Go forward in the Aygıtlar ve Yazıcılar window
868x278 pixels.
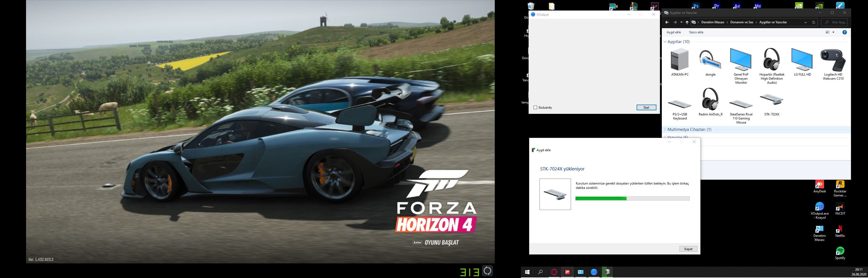tap(675, 22)
